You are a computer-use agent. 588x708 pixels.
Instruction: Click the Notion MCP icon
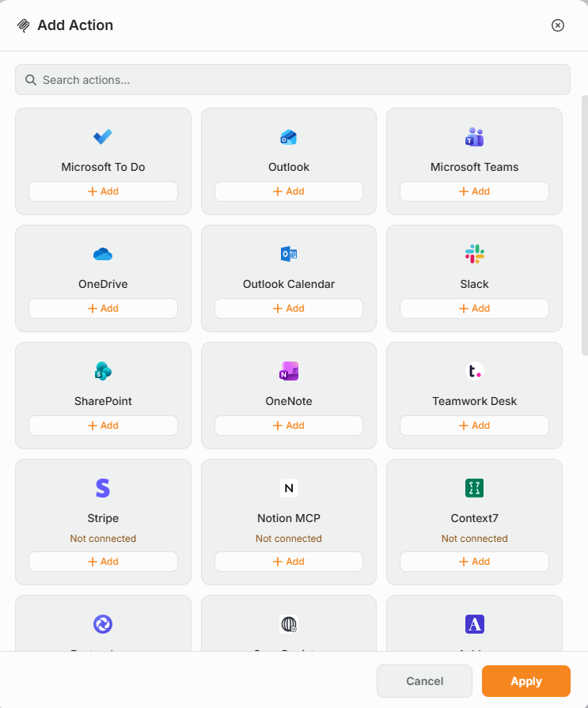[x=289, y=488]
